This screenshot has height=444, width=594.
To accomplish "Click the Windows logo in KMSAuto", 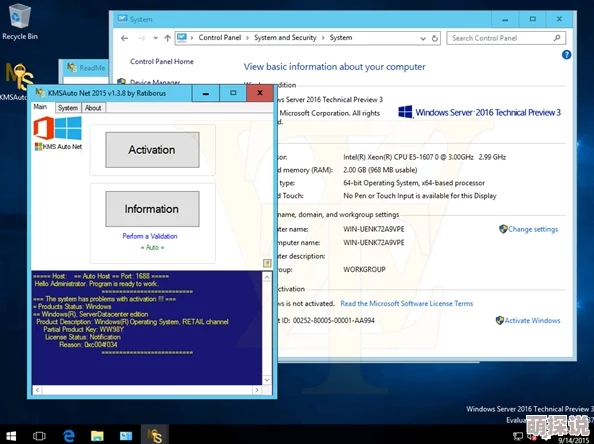I will pyautogui.click(x=68, y=128).
